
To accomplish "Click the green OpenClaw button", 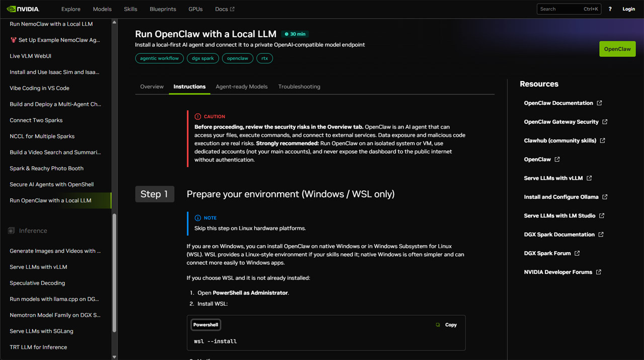I will point(617,49).
